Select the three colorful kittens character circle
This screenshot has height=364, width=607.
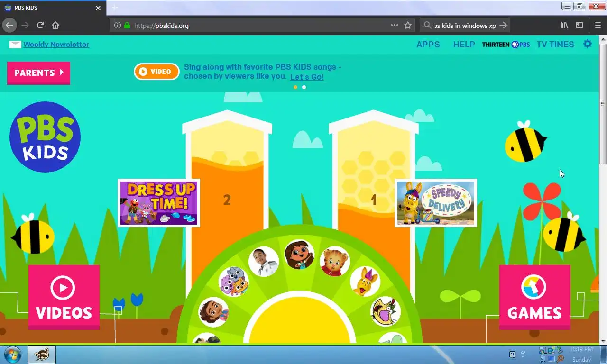point(233,282)
